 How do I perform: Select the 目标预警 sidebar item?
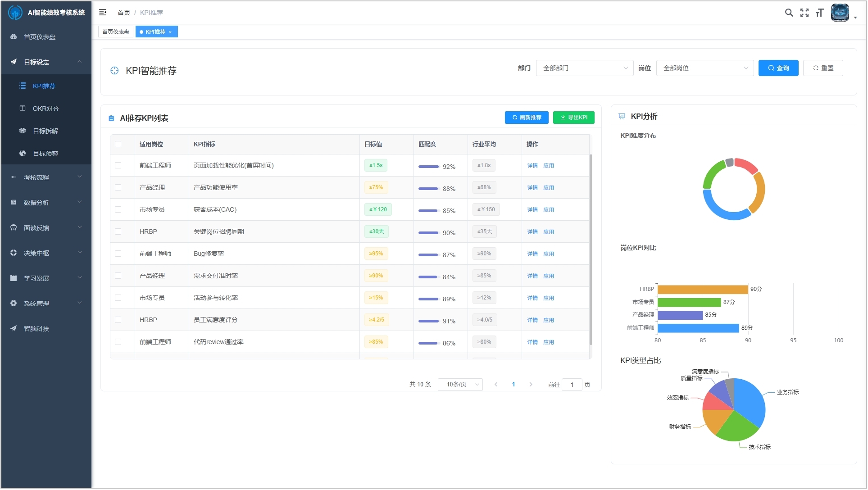45,154
